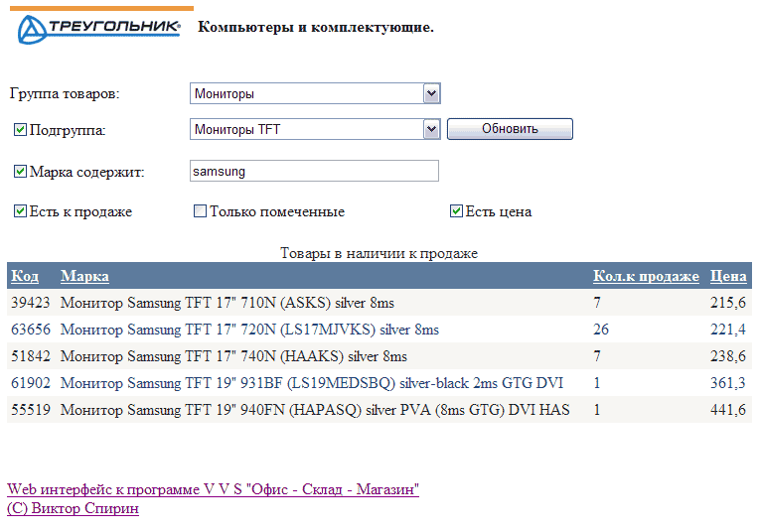Click the Samsung 931BF (LS19MEDSBQ) monitor name
Viewport: 758px width, 532px height.
click(x=312, y=383)
